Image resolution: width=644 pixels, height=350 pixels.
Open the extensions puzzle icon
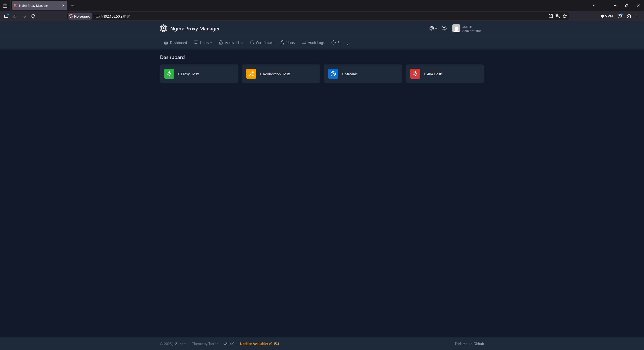[x=629, y=16]
